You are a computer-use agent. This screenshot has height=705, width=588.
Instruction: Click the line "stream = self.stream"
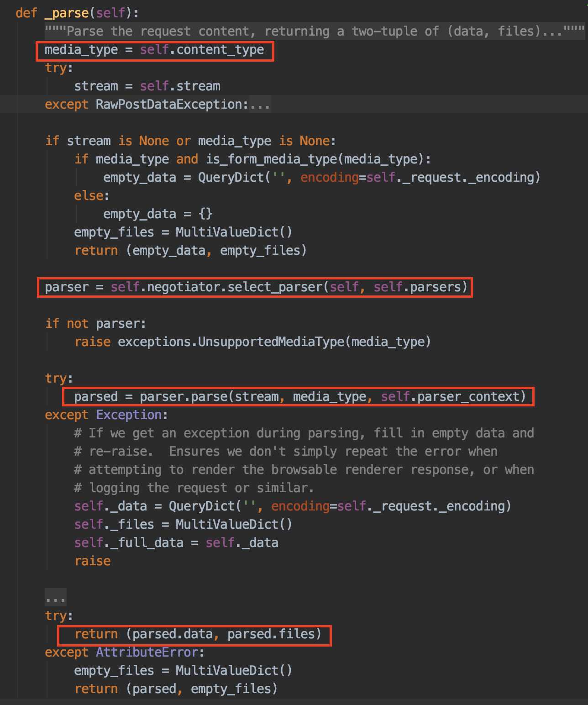tap(147, 86)
